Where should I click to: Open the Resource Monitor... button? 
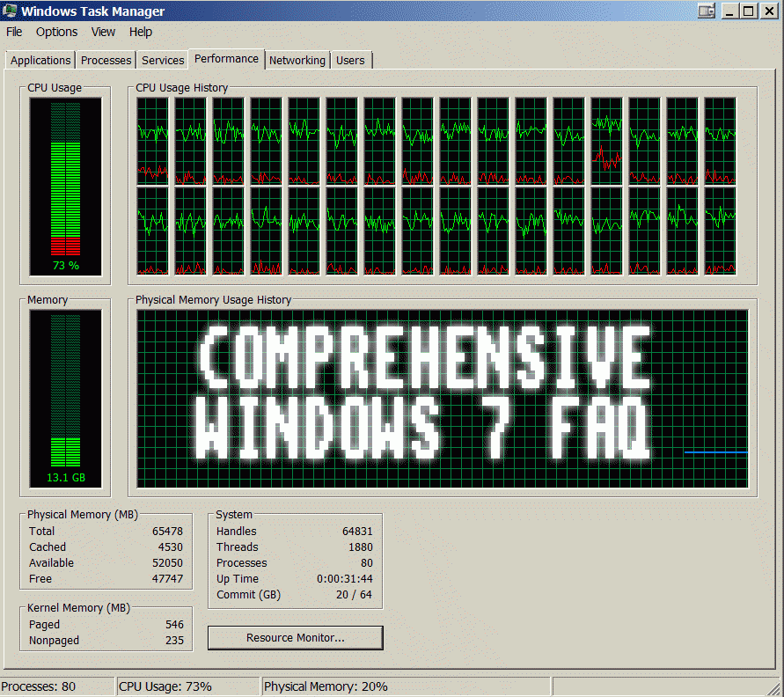[296, 637]
